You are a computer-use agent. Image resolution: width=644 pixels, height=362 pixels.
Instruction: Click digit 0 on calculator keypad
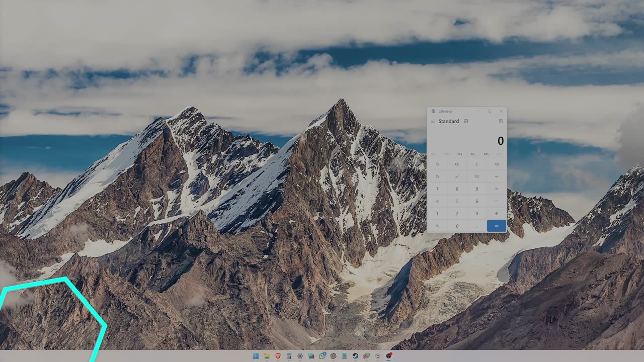457,226
